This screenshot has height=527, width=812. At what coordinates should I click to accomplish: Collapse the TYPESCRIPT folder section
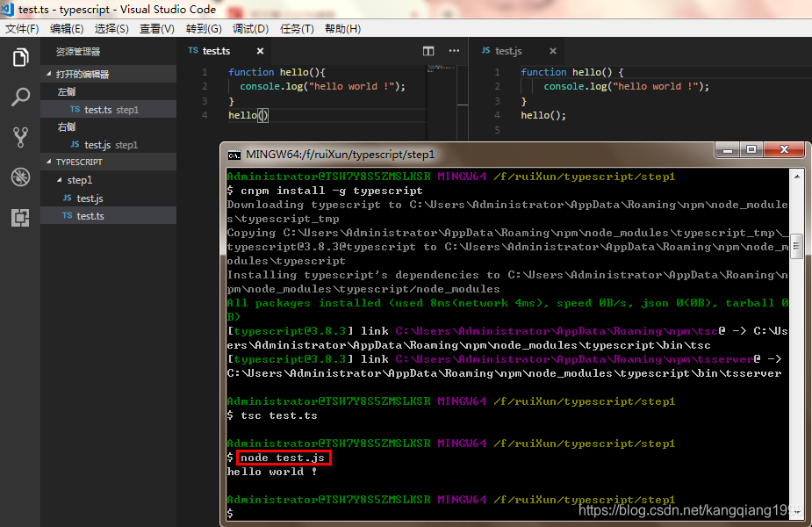tap(108, 162)
